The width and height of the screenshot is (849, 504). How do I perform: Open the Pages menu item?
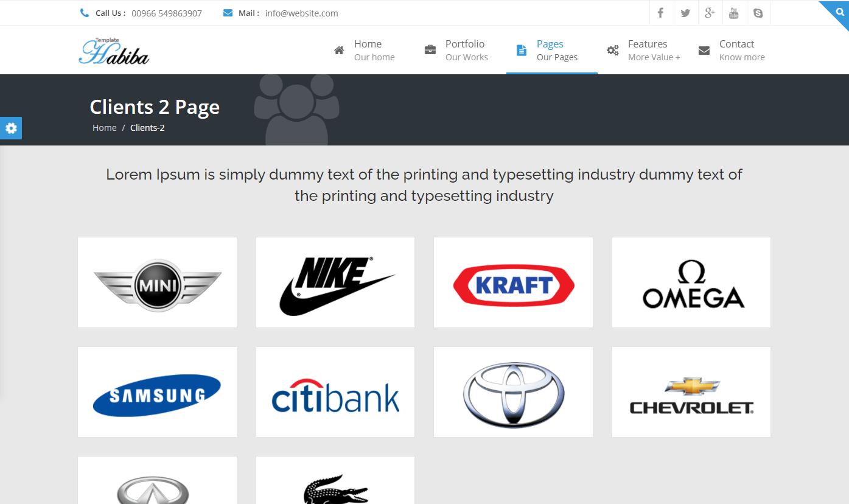[552, 50]
